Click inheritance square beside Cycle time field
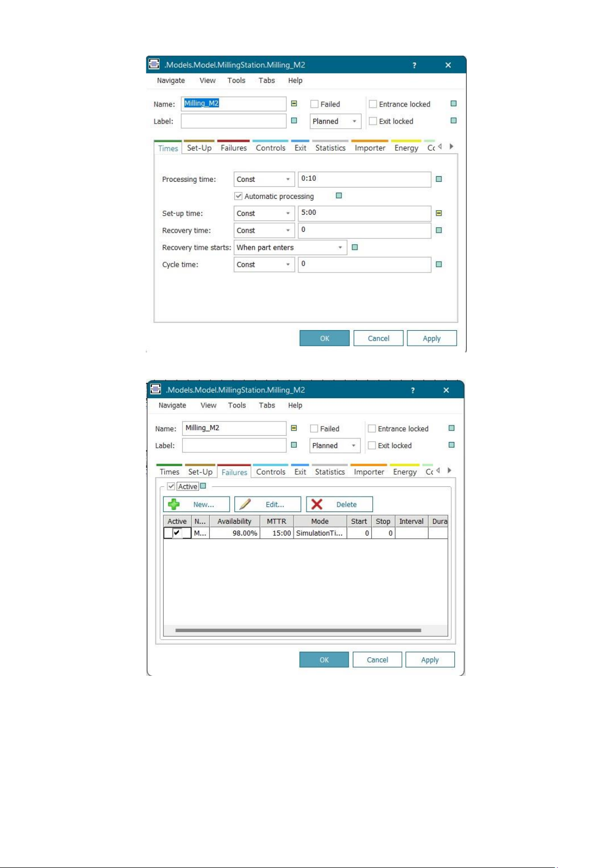Viewport: 614px width, 868px height. tap(439, 264)
